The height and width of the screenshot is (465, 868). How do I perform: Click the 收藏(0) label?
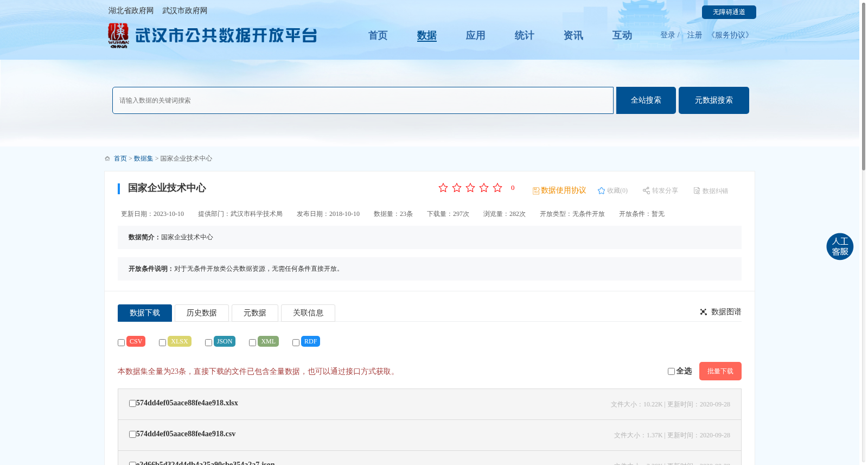coord(617,190)
